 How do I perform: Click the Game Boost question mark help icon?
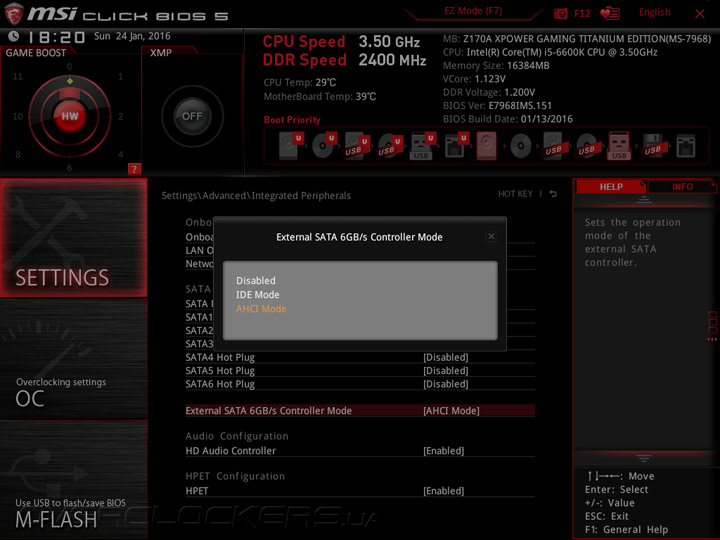[x=134, y=169]
